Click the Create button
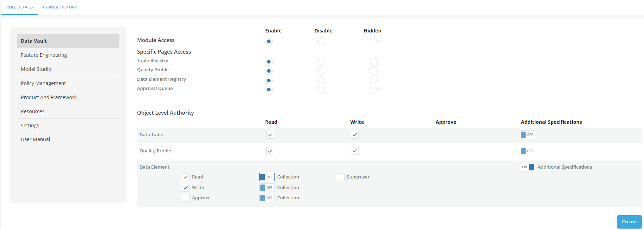 pyautogui.click(x=629, y=222)
